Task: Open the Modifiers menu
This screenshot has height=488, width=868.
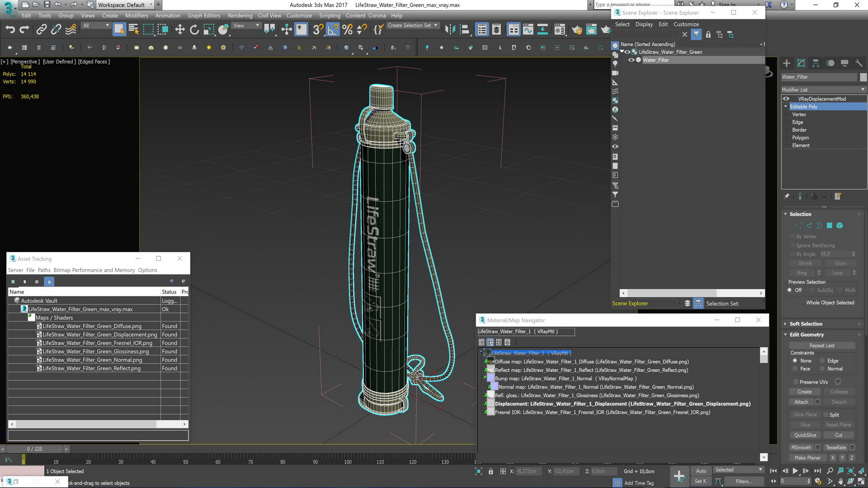Action: tap(137, 15)
